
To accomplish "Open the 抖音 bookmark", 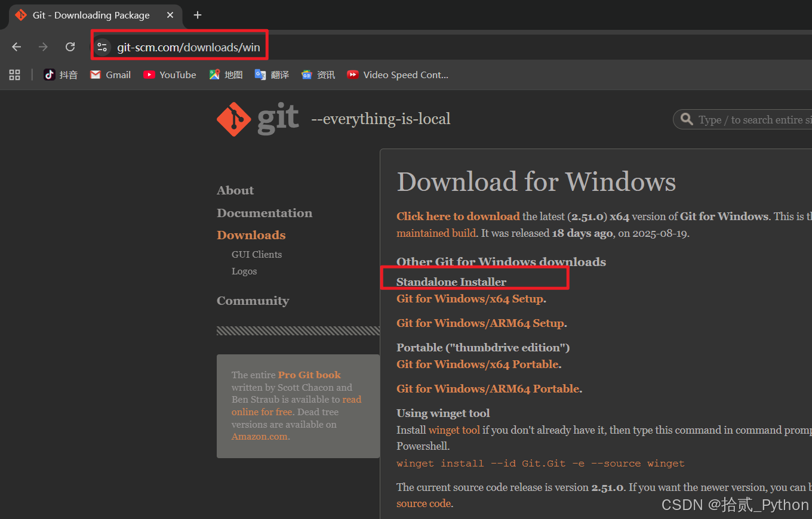I will [x=61, y=75].
